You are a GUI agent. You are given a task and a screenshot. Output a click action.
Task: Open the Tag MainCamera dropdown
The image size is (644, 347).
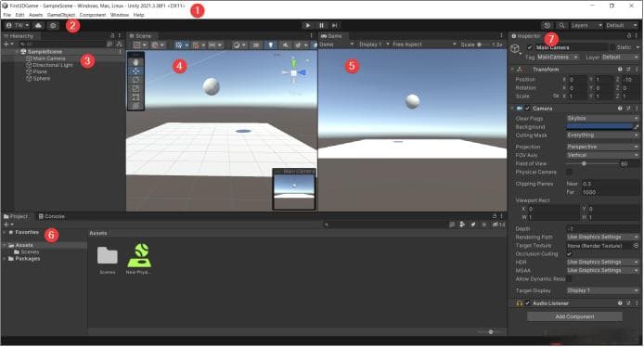tap(558, 58)
